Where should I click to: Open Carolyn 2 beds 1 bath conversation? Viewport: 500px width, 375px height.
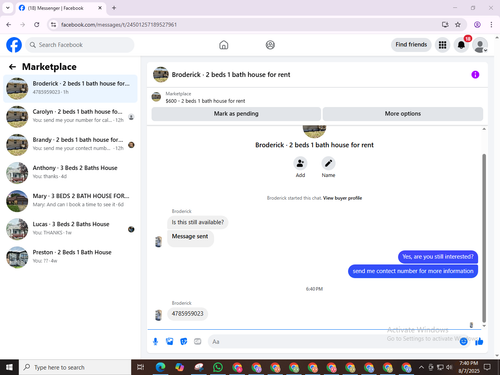tap(70, 117)
